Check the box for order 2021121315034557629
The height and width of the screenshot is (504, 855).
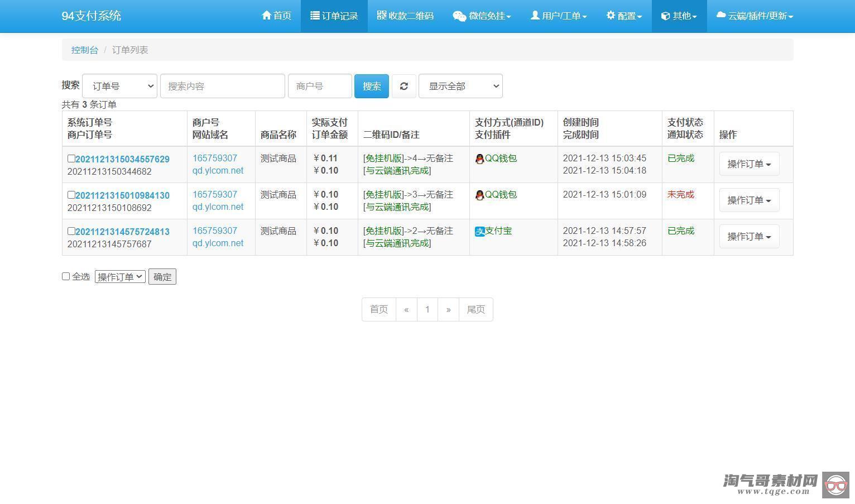point(71,159)
